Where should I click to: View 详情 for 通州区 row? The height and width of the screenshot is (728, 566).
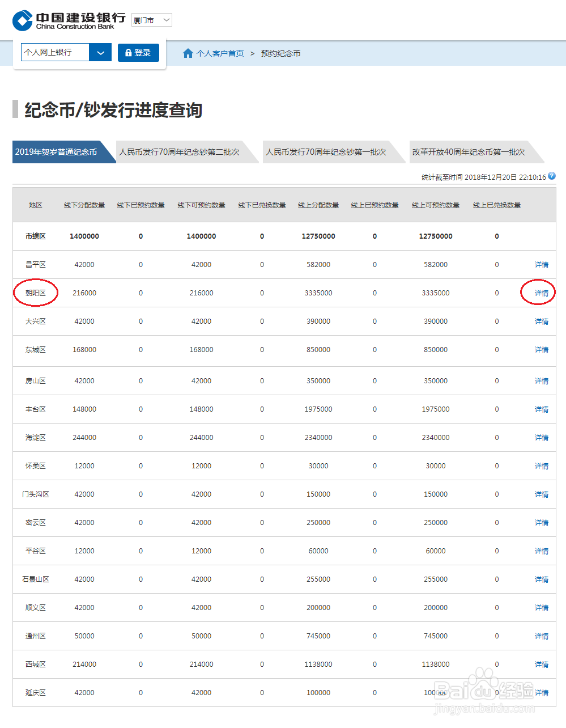541,636
